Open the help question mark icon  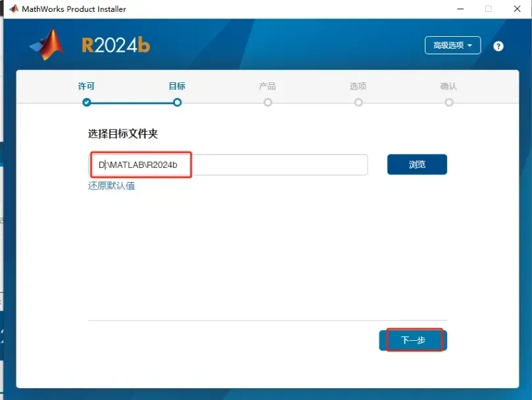498,46
